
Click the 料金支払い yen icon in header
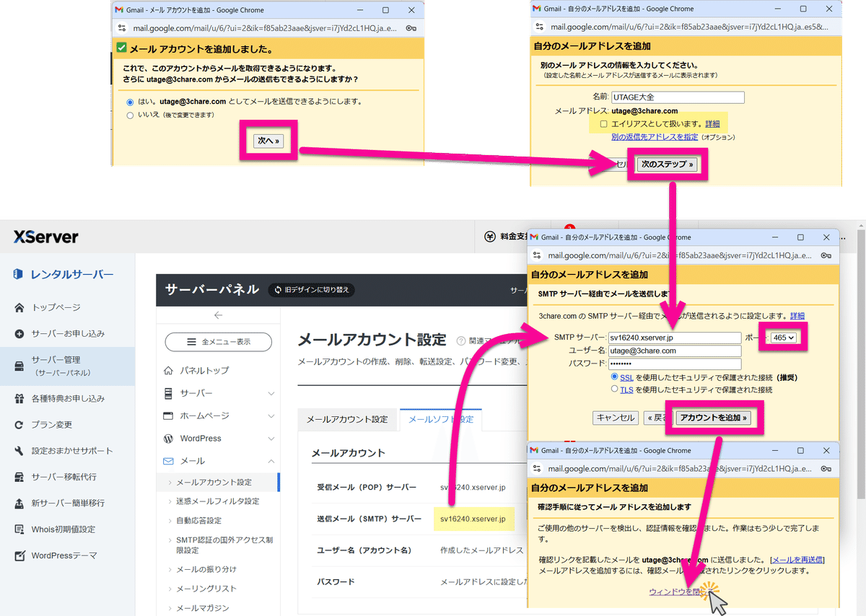[x=490, y=236]
